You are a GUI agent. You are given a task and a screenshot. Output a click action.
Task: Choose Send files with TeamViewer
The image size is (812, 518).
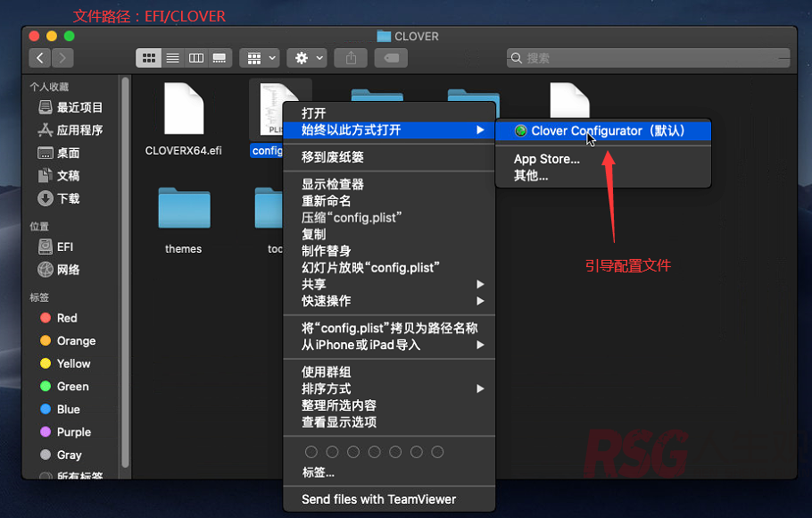pos(389,499)
